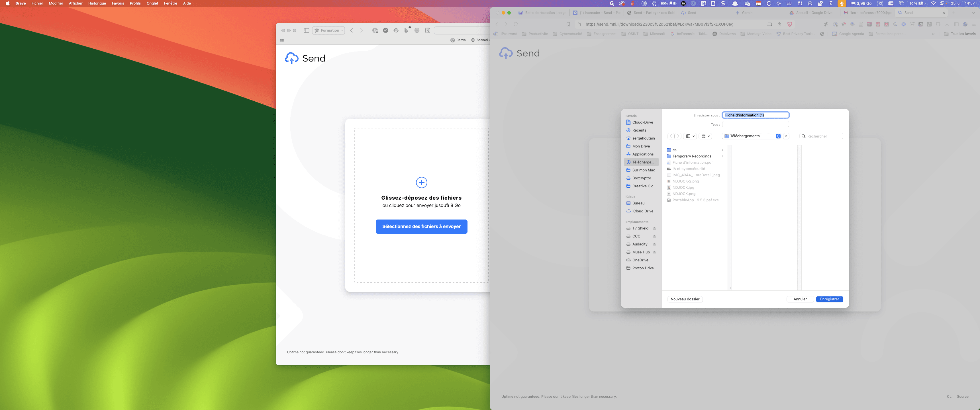Eject the Audacity volume
This screenshot has width=980, height=410.
pyautogui.click(x=654, y=244)
